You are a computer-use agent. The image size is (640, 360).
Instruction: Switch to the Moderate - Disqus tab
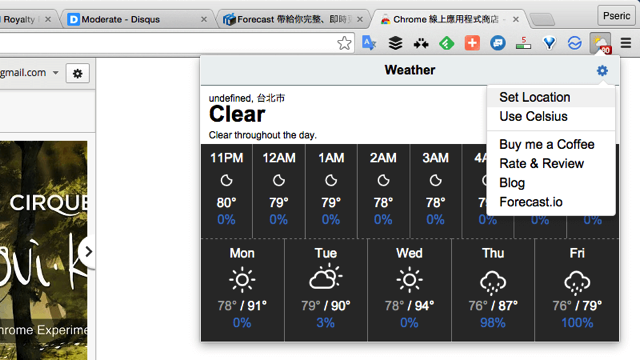coord(137,19)
